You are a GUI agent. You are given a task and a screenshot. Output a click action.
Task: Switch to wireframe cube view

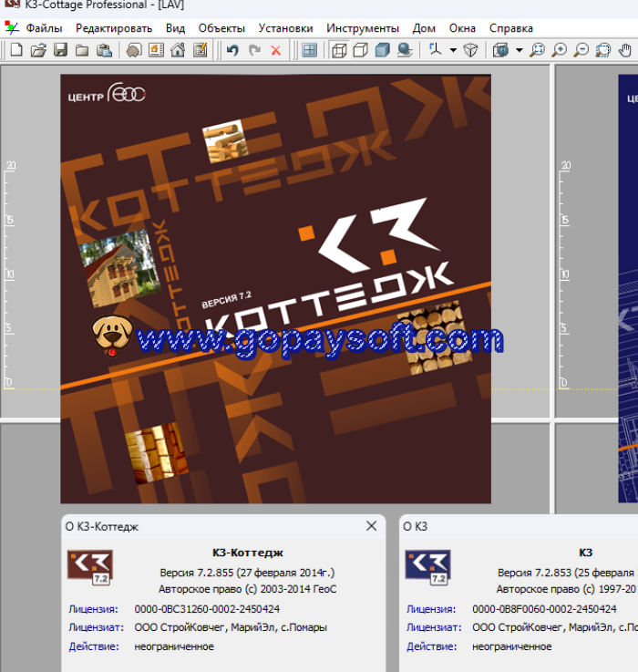[339, 50]
